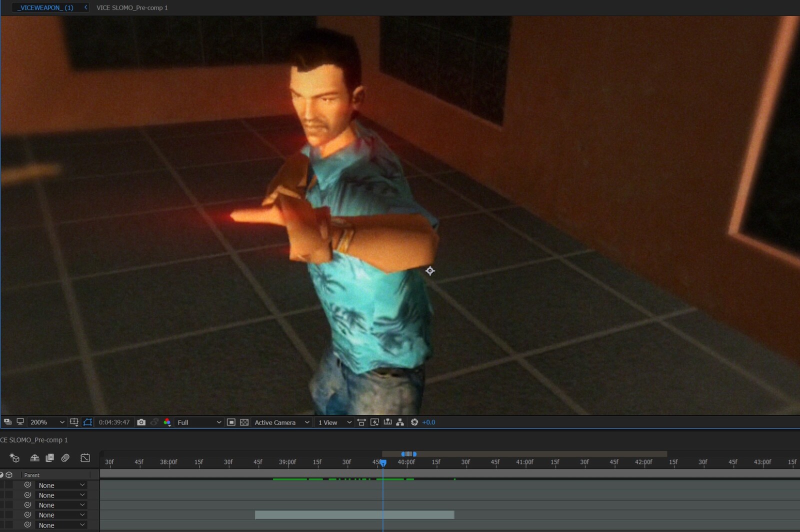Open the Active Camera view dropdown
The height and width of the screenshot is (532, 800).
pyautogui.click(x=281, y=422)
